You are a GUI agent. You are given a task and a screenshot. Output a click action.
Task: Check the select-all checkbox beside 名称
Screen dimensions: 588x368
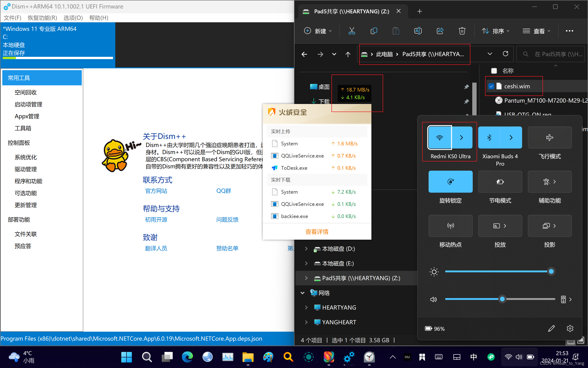[x=494, y=71]
